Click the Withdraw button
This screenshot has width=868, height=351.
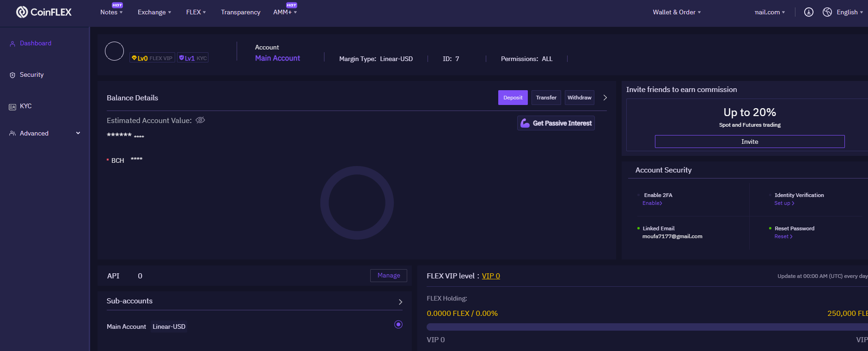pos(580,98)
